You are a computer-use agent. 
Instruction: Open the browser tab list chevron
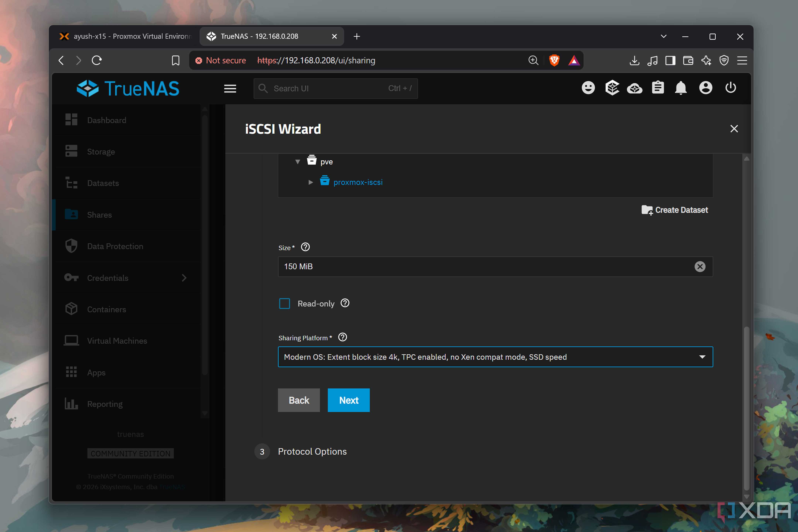click(x=664, y=36)
